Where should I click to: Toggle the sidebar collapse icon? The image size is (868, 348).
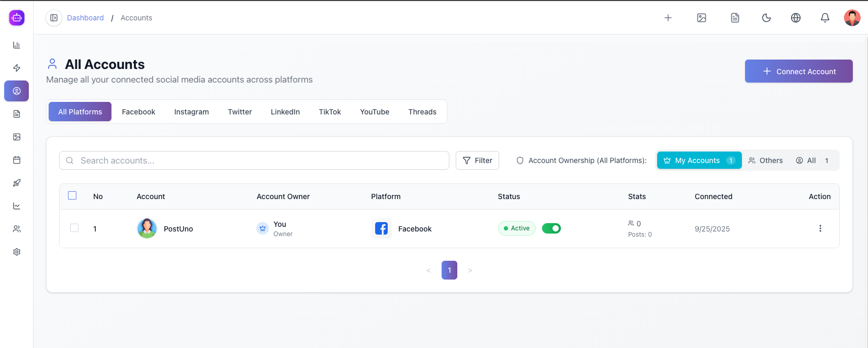point(54,18)
